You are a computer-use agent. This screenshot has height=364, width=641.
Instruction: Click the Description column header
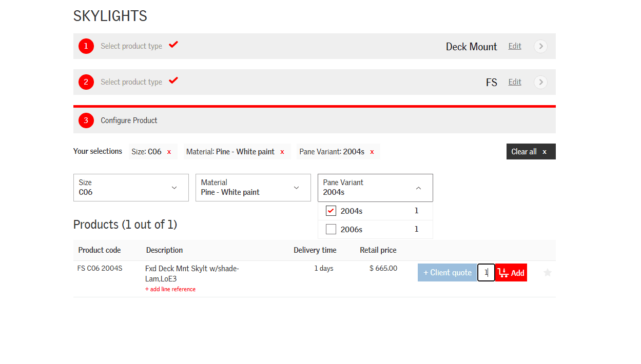click(164, 250)
